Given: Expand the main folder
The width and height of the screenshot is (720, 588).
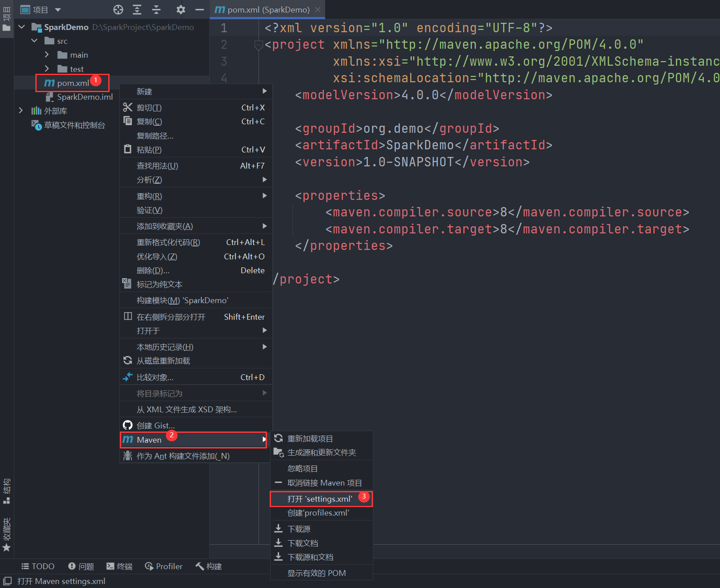Looking at the screenshot, I should (47, 55).
